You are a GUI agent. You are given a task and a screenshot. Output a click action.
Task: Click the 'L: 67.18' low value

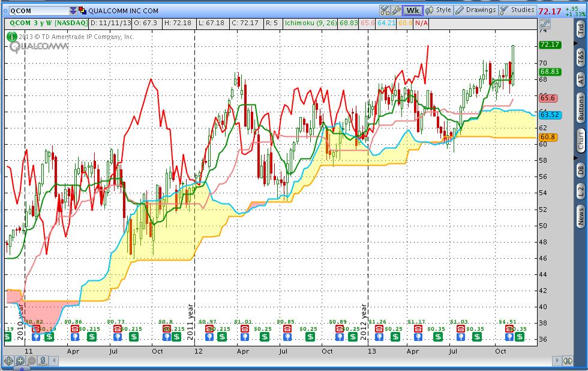211,23
